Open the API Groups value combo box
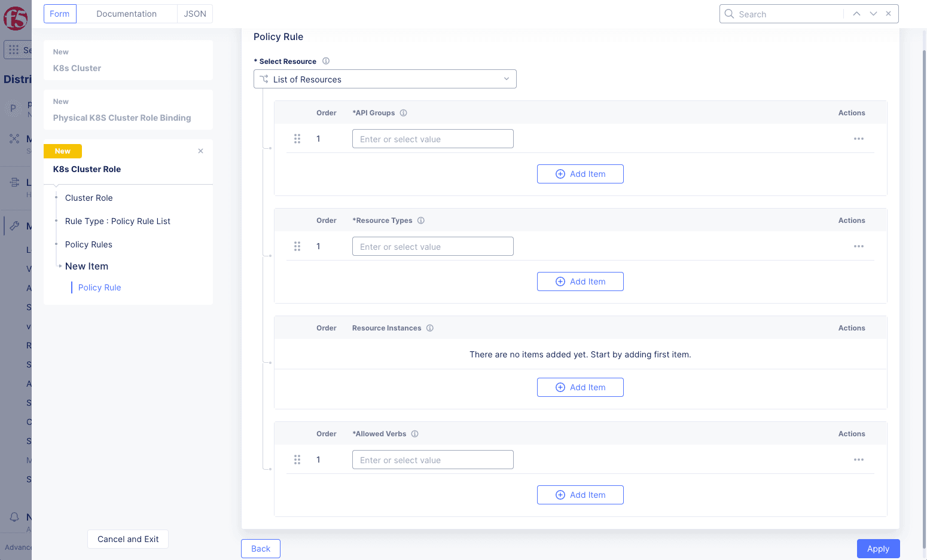 432,139
